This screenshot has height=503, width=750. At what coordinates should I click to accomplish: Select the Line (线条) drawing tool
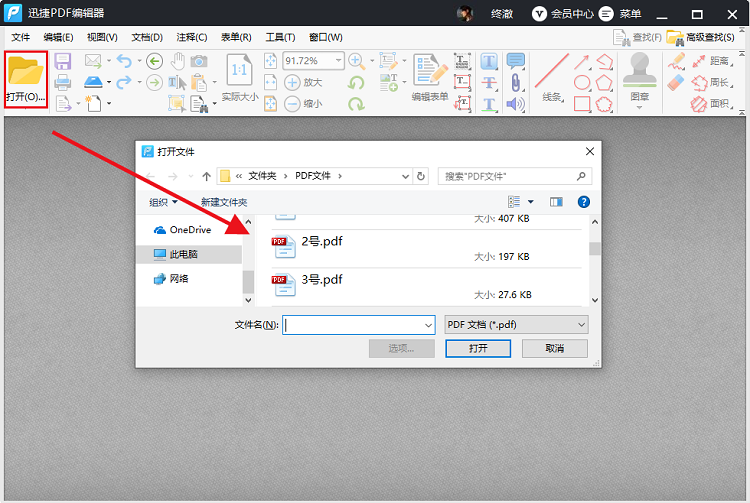[x=552, y=77]
